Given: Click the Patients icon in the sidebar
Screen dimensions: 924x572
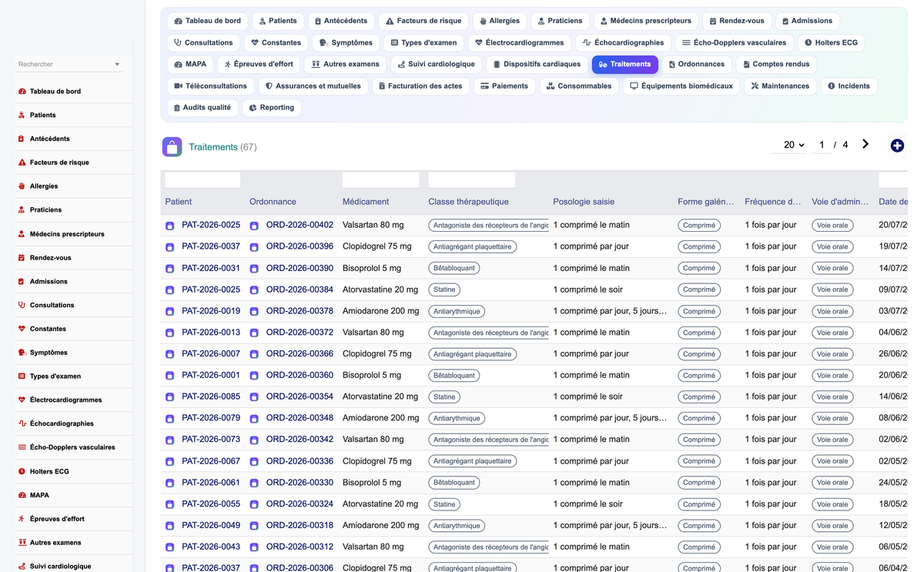Looking at the screenshot, I should click(x=22, y=115).
